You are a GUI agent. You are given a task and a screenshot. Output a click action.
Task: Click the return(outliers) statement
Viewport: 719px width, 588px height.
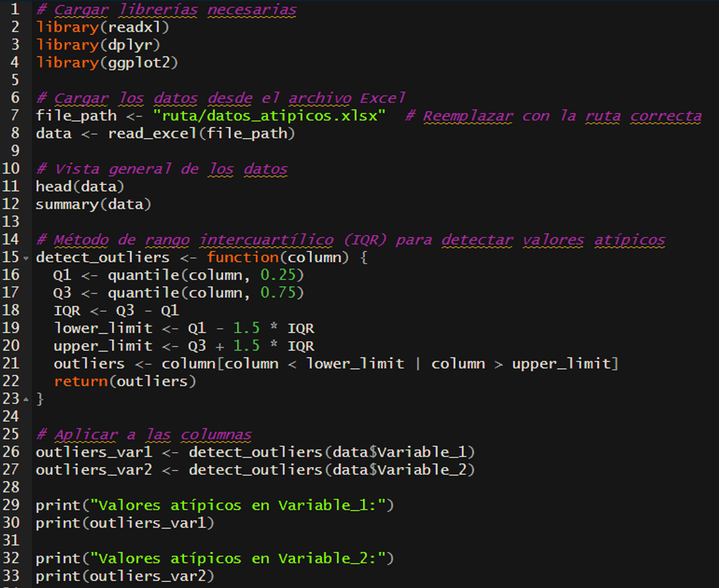click(x=125, y=381)
